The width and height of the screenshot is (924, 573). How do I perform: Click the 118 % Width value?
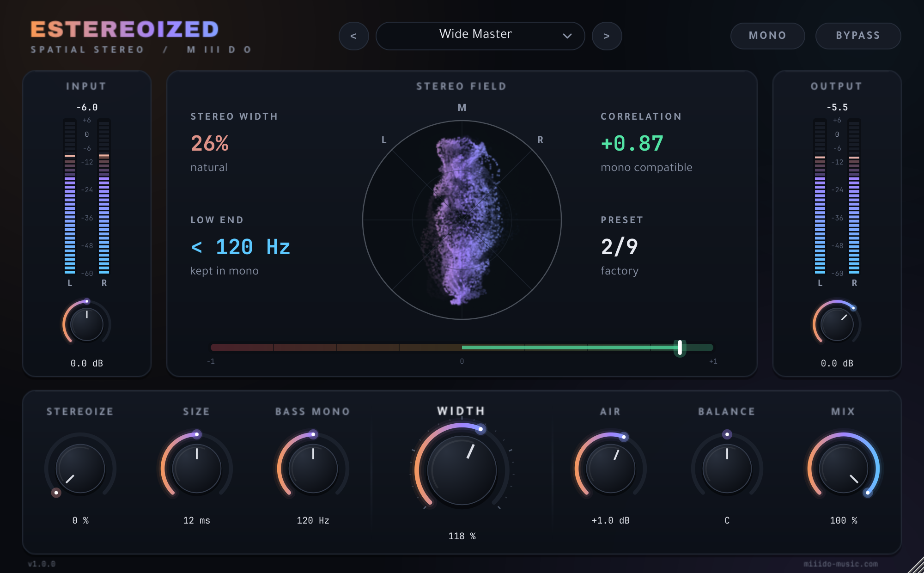462,536
